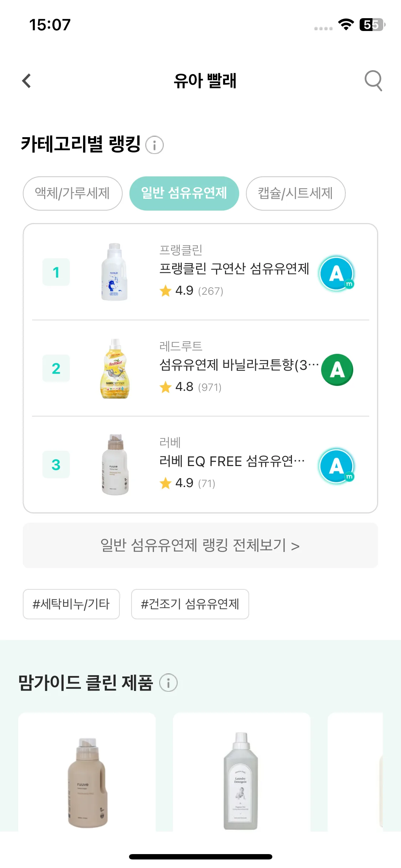The width and height of the screenshot is (401, 868).
Task: Open the 레드루트 softener bottle image
Action: [114, 368]
